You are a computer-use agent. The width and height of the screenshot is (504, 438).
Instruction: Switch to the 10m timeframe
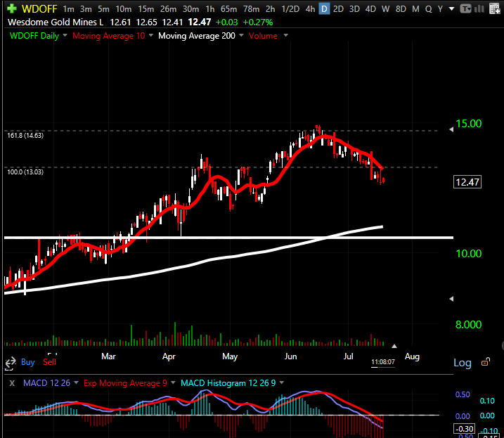(x=124, y=9)
